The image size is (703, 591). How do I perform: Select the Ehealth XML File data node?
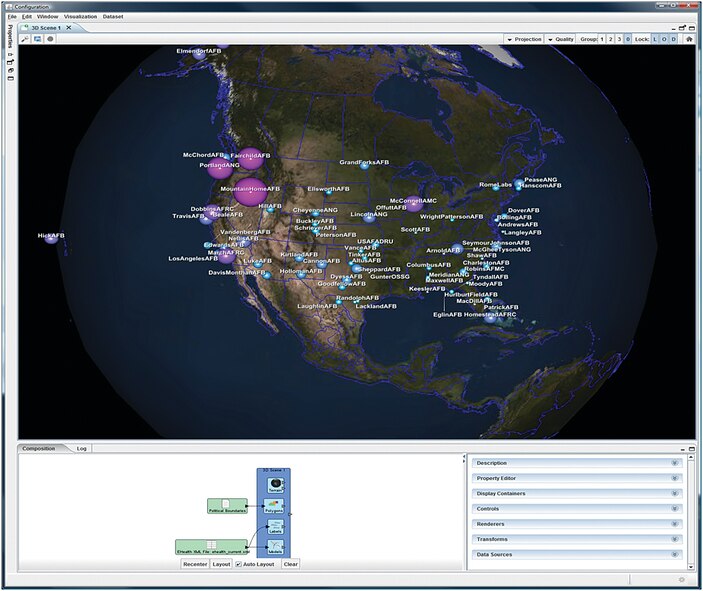click(x=211, y=547)
